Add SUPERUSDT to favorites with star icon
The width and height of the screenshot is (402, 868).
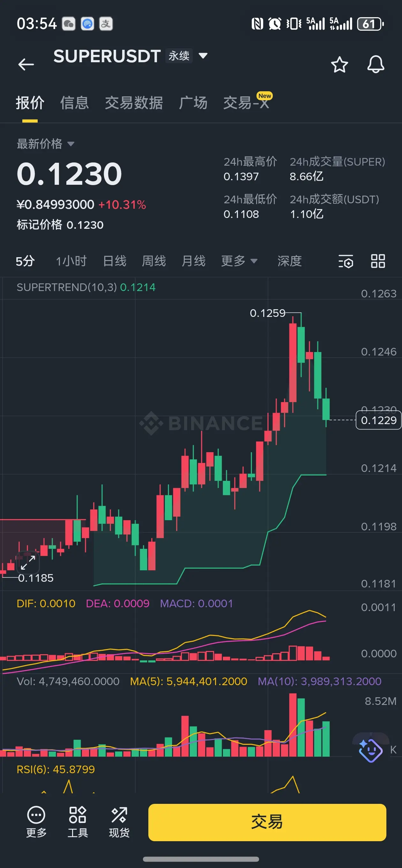pos(339,64)
